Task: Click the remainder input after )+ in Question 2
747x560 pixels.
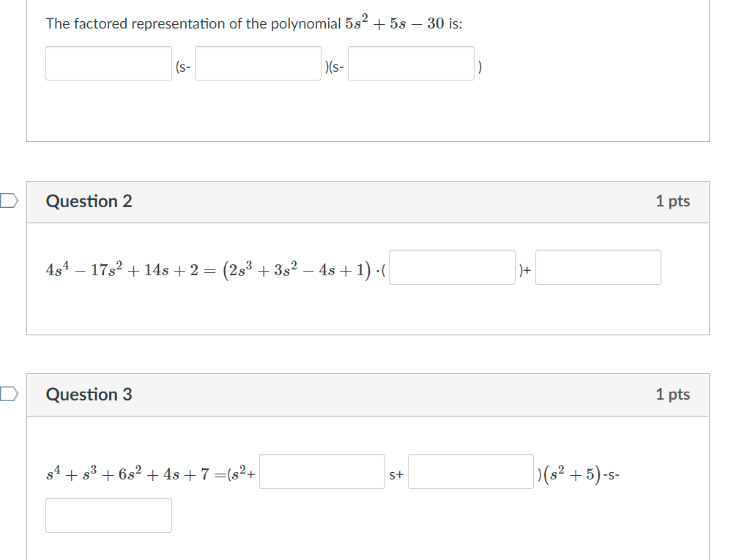Action: pyautogui.click(x=598, y=267)
